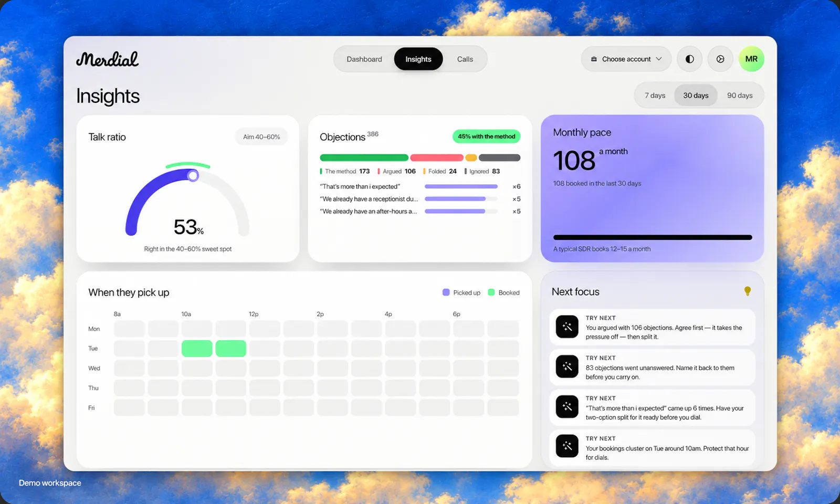This screenshot has height=504, width=840.
Task: Click the green segment of the Objections bar
Action: (364, 157)
